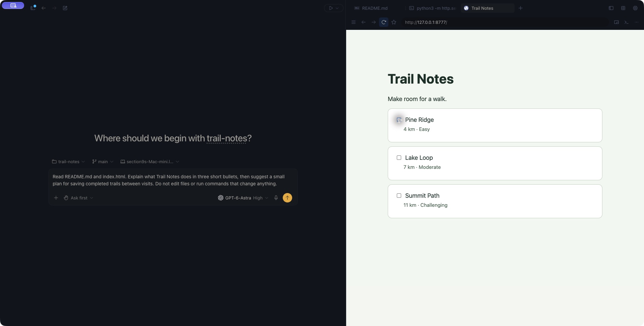The width and height of the screenshot is (644, 326).
Task: Click the URL field showing 127.0.0.1:8777
Action: pyautogui.click(x=505, y=22)
